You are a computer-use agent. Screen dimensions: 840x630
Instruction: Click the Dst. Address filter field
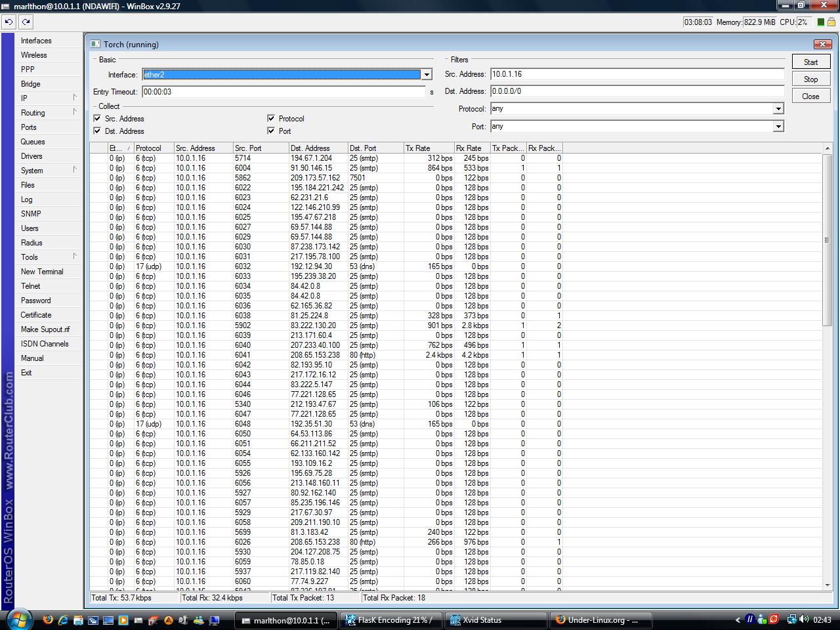[637, 91]
